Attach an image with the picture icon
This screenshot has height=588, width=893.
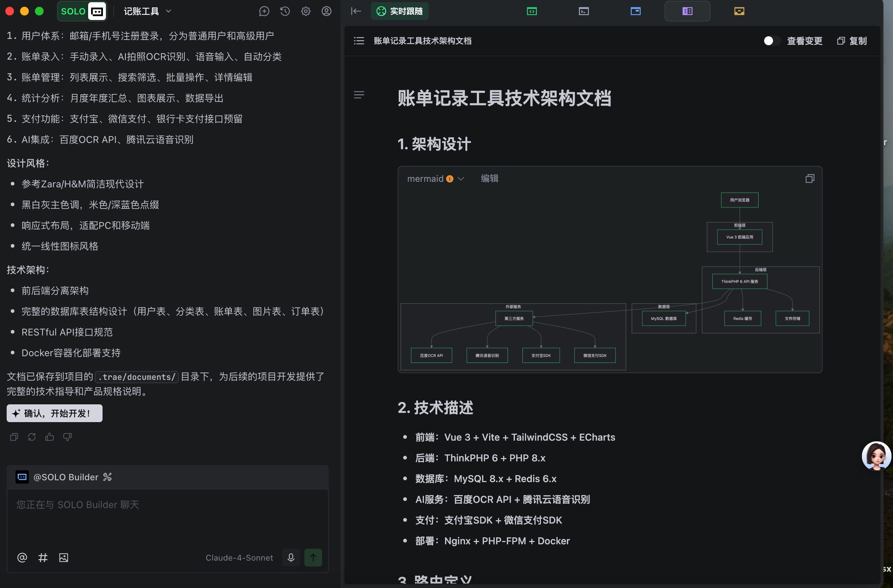pyautogui.click(x=63, y=558)
